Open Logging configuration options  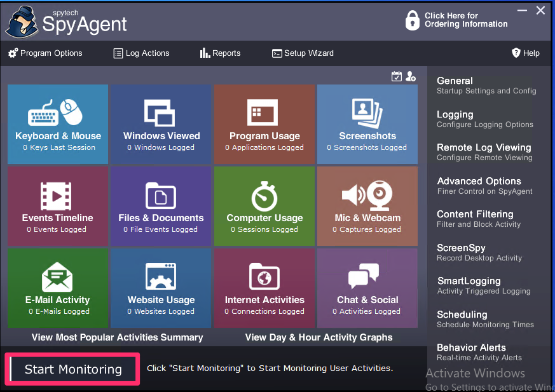[x=485, y=119]
